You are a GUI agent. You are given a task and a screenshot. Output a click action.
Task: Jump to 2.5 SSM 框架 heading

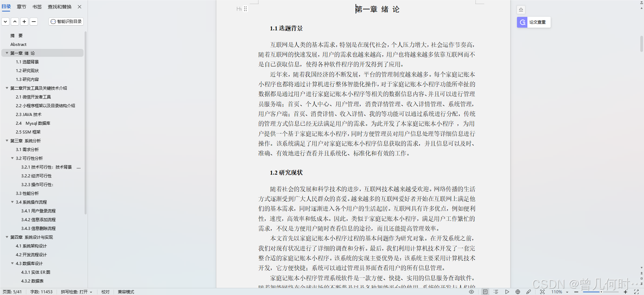pyautogui.click(x=28, y=132)
